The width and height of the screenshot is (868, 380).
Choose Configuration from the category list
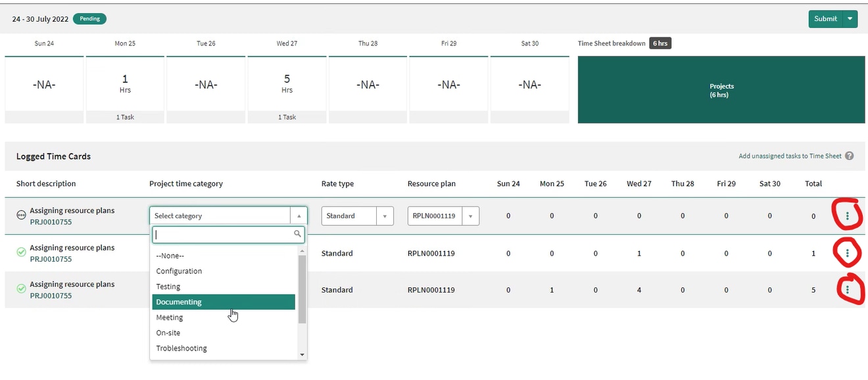pos(179,272)
